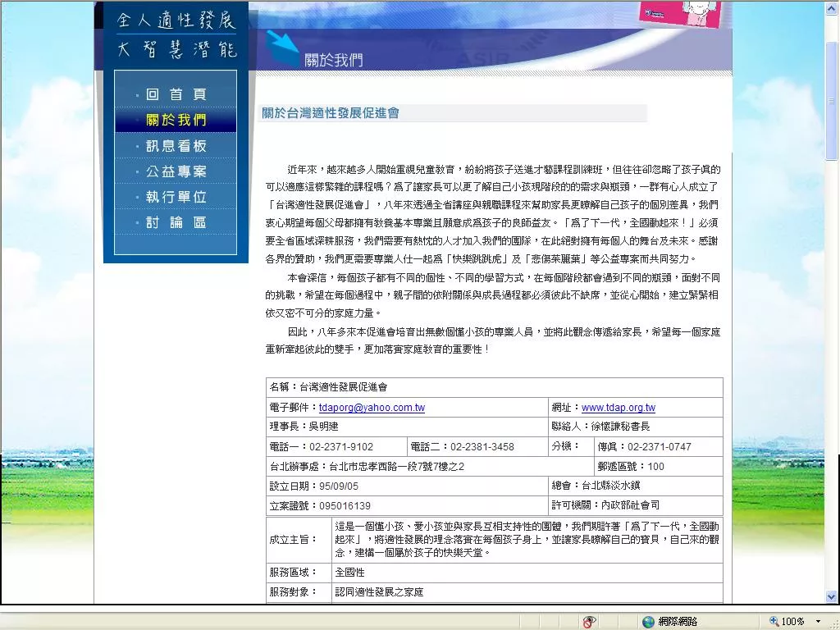The image size is (840, 630).
Task: Click the 服務對象 label cell
Action: pos(299,592)
